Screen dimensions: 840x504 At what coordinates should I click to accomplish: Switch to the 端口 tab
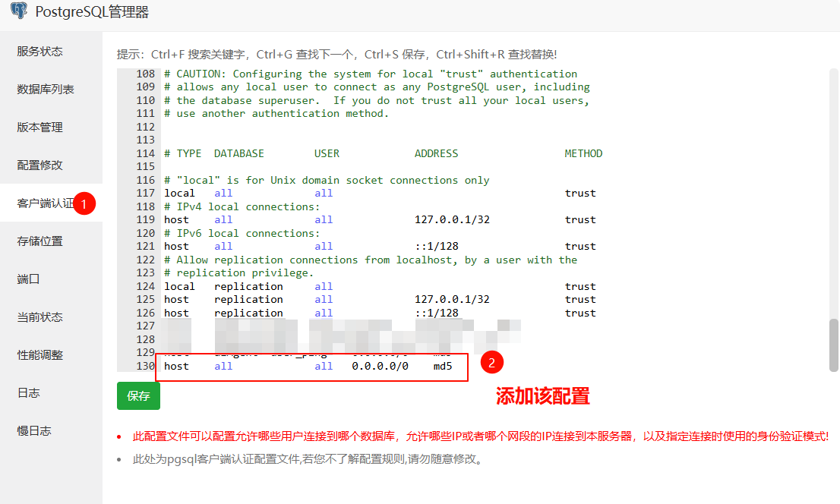point(28,279)
